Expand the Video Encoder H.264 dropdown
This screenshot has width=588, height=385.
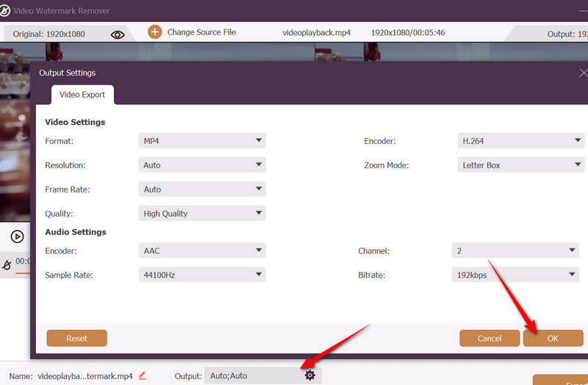[x=520, y=141]
